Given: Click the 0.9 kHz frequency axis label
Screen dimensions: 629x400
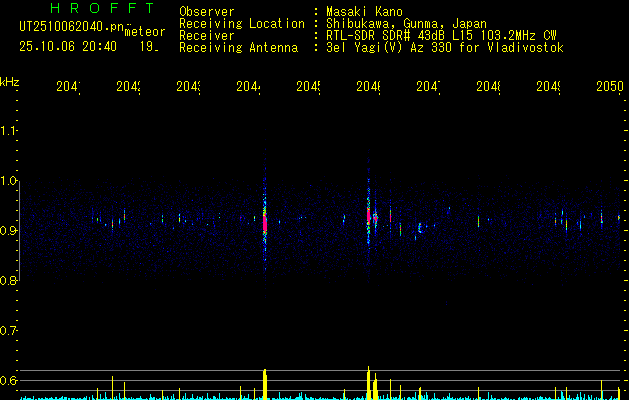Looking at the screenshot, I should point(8,230).
